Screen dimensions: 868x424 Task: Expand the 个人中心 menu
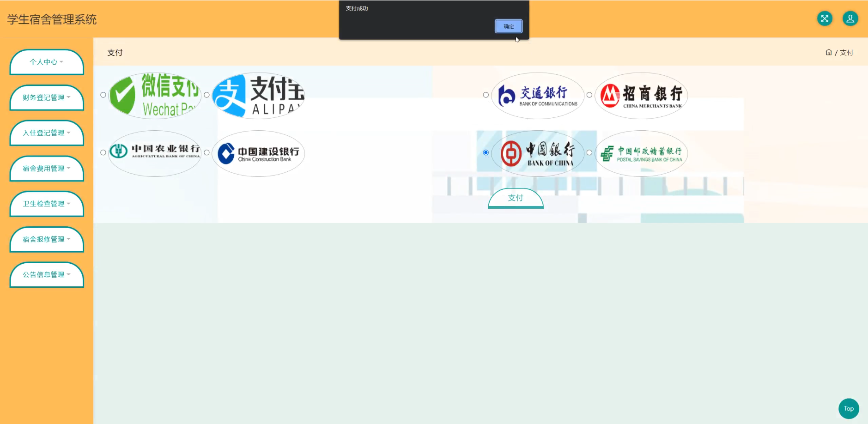(x=47, y=62)
